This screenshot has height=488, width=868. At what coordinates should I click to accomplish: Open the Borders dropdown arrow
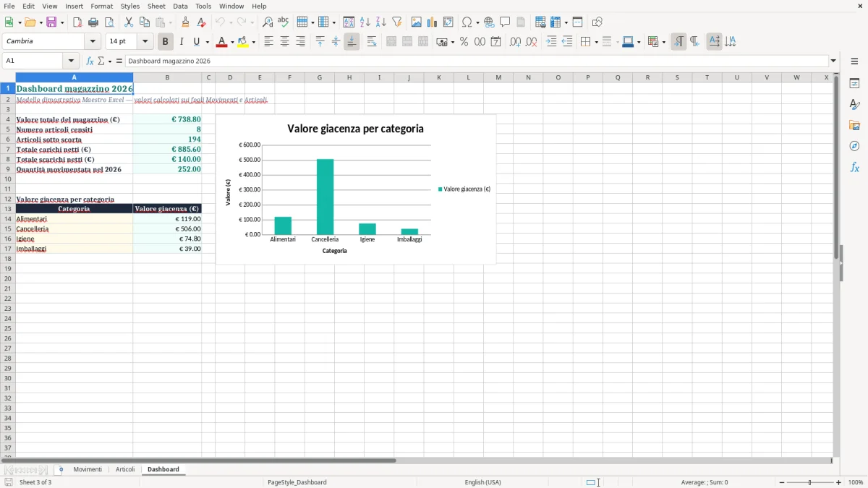pos(595,42)
